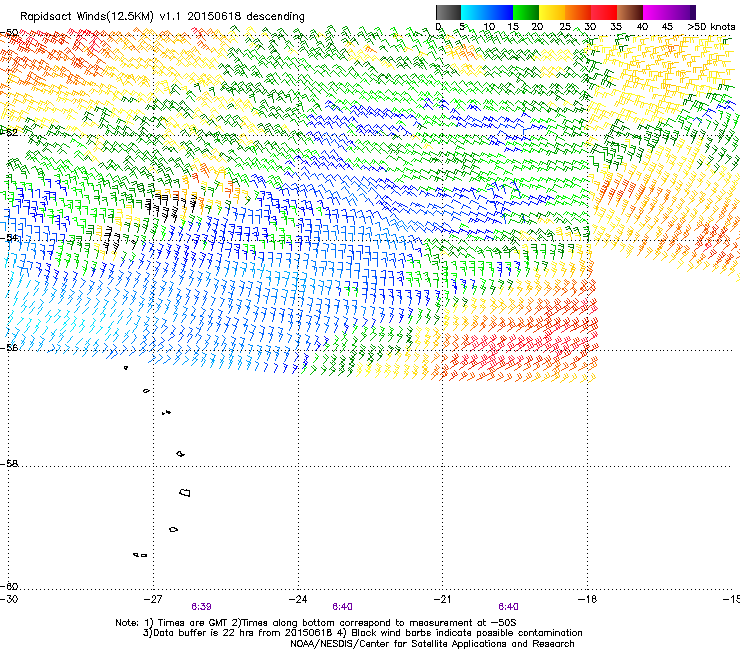Click the -52 latitude axis label

click(9, 132)
